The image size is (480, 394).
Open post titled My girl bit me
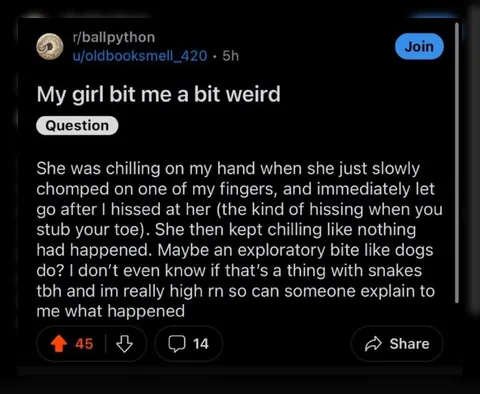pyautogui.click(x=159, y=94)
